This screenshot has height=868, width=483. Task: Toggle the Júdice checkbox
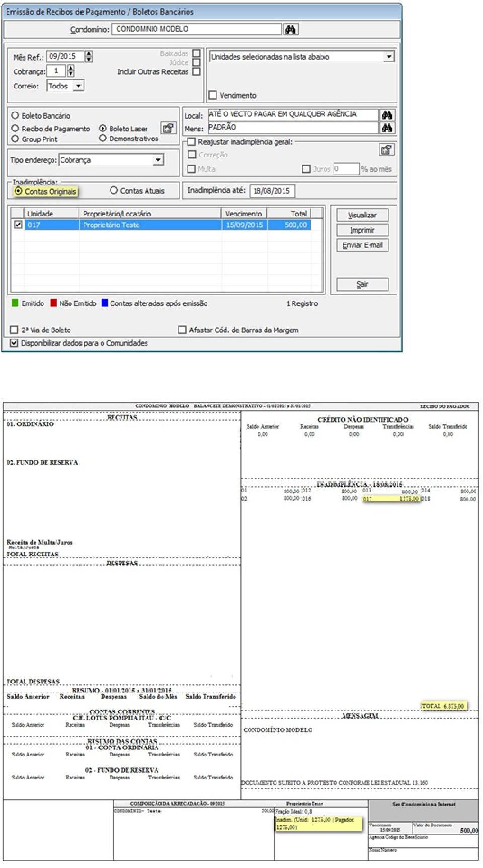tap(197, 62)
